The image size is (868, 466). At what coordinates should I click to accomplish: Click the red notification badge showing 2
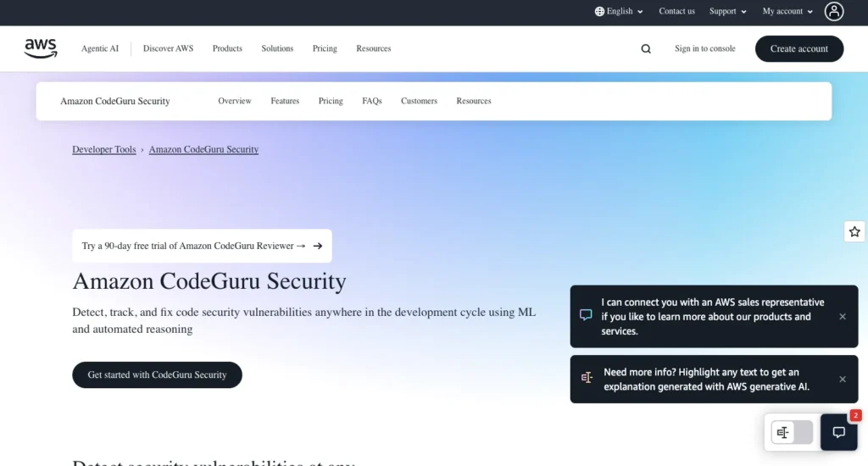click(855, 415)
